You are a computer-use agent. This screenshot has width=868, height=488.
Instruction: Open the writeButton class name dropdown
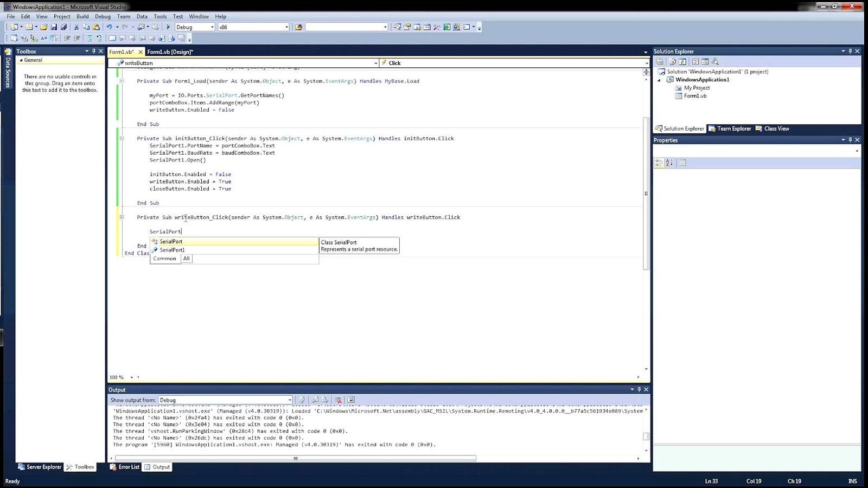tap(375, 63)
